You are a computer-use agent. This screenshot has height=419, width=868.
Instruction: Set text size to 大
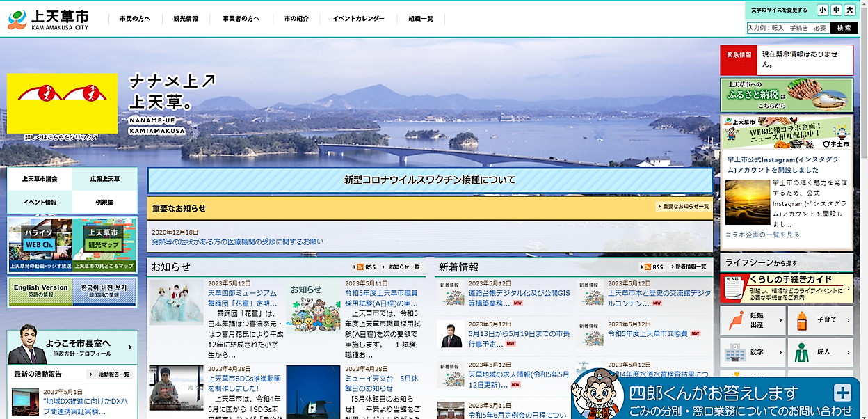pos(849,10)
